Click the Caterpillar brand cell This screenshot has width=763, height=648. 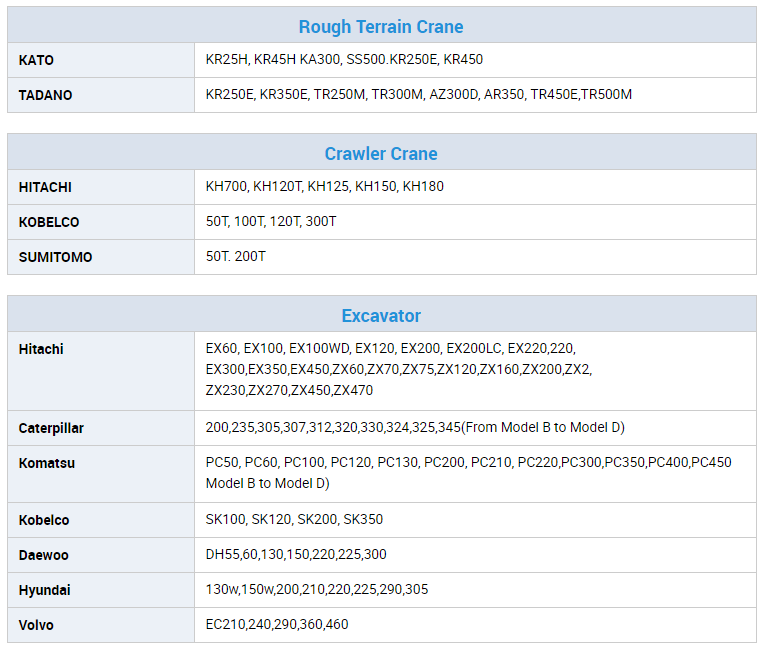coord(101,428)
